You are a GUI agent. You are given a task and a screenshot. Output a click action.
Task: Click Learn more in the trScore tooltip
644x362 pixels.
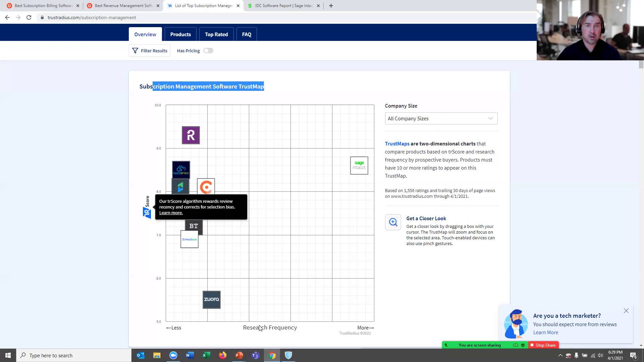(171, 213)
